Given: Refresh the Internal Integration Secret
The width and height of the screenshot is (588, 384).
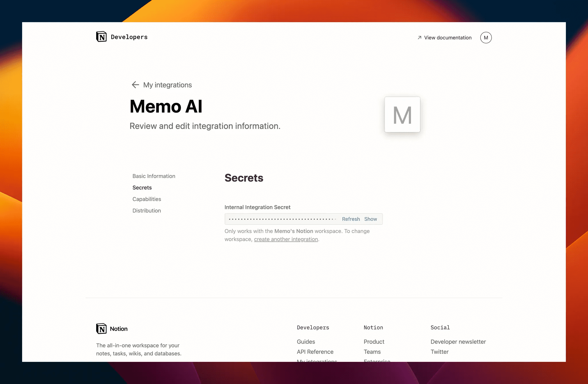Looking at the screenshot, I should (x=351, y=219).
